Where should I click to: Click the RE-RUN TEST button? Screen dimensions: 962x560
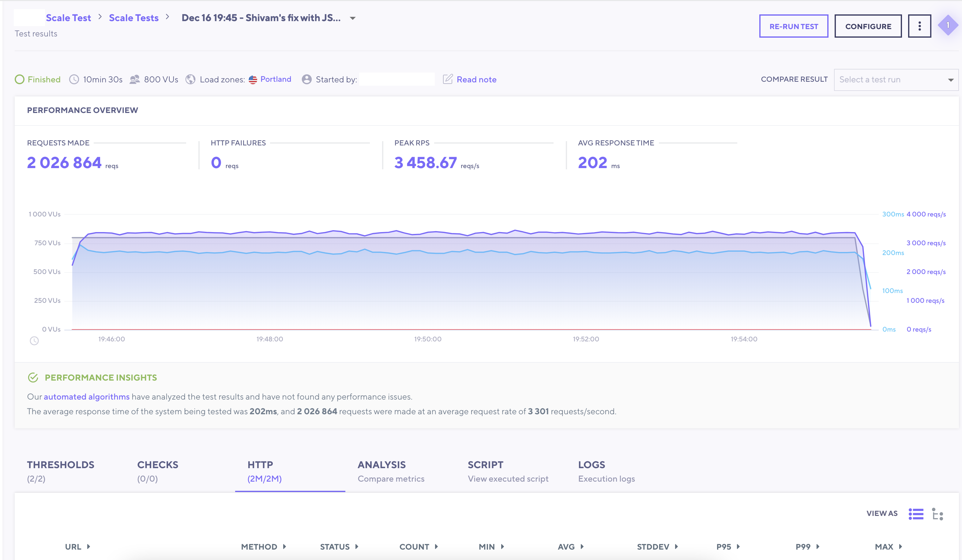[794, 26]
